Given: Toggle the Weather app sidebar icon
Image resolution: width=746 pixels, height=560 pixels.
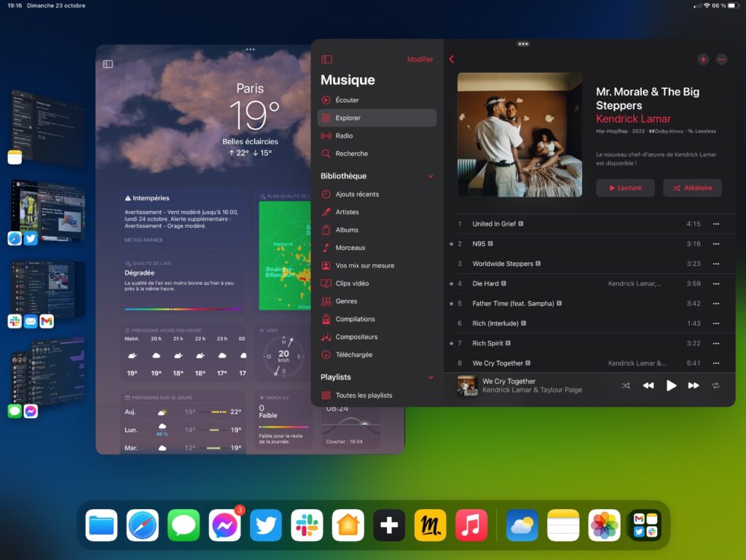Looking at the screenshot, I should pyautogui.click(x=108, y=63).
